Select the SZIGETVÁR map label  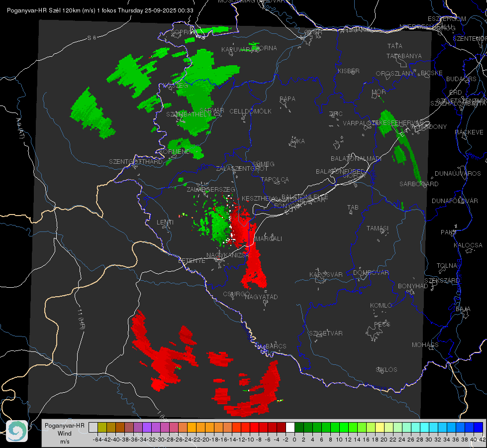[x=326, y=334]
